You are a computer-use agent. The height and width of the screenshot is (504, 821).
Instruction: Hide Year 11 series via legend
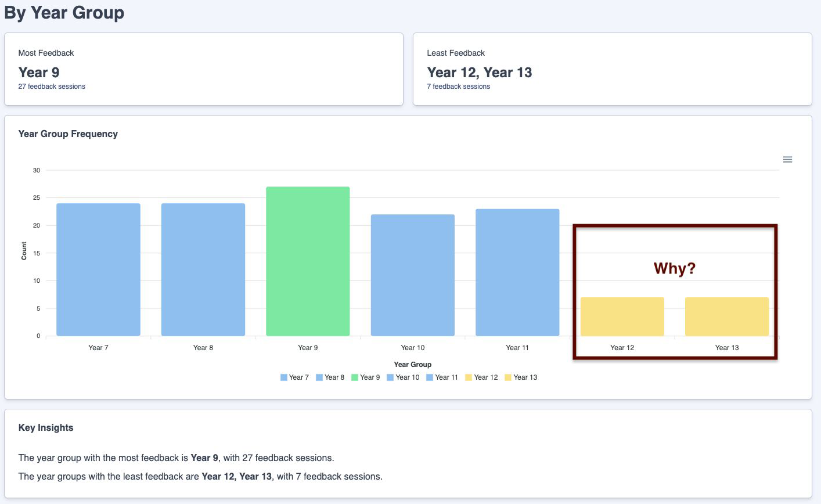(x=442, y=377)
